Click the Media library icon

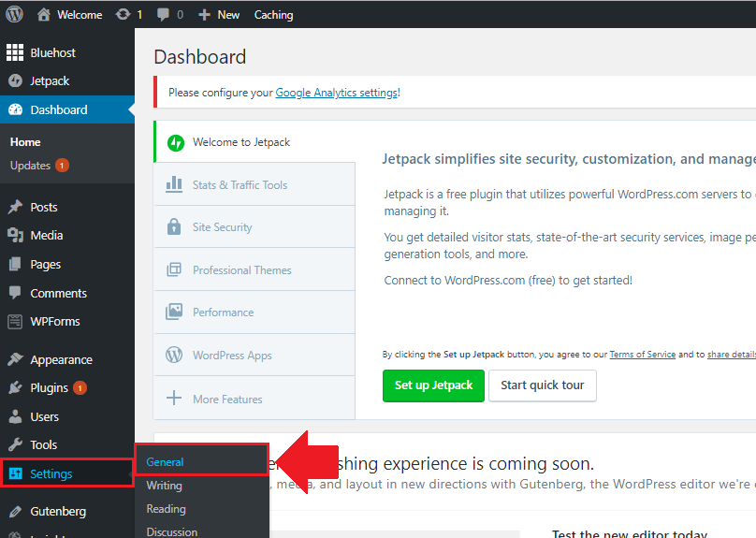tap(15, 235)
